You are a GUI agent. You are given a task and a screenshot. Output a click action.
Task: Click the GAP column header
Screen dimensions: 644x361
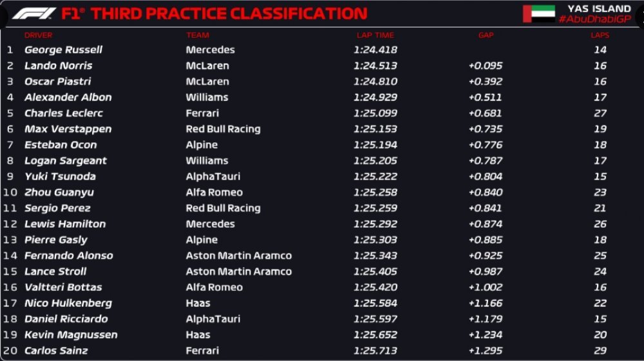coord(486,35)
